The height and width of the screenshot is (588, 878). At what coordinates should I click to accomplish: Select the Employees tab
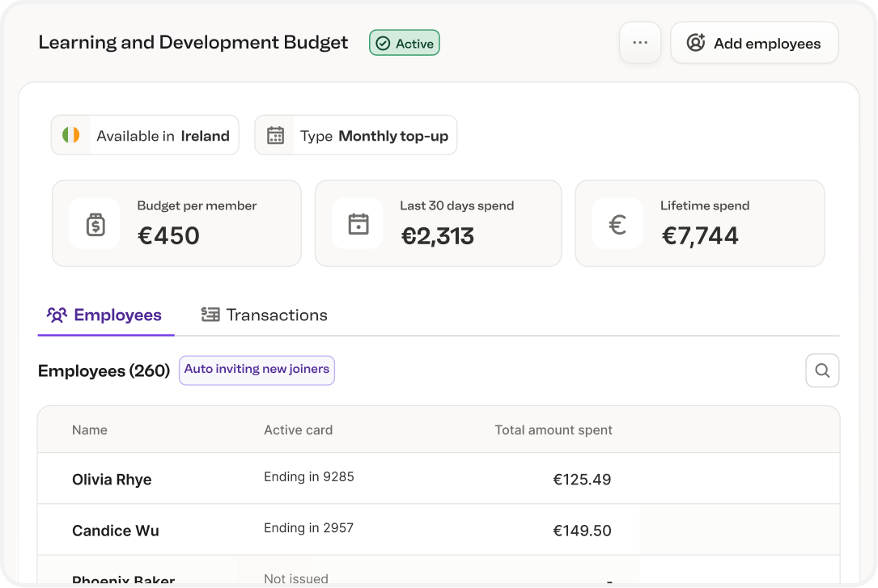(105, 315)
